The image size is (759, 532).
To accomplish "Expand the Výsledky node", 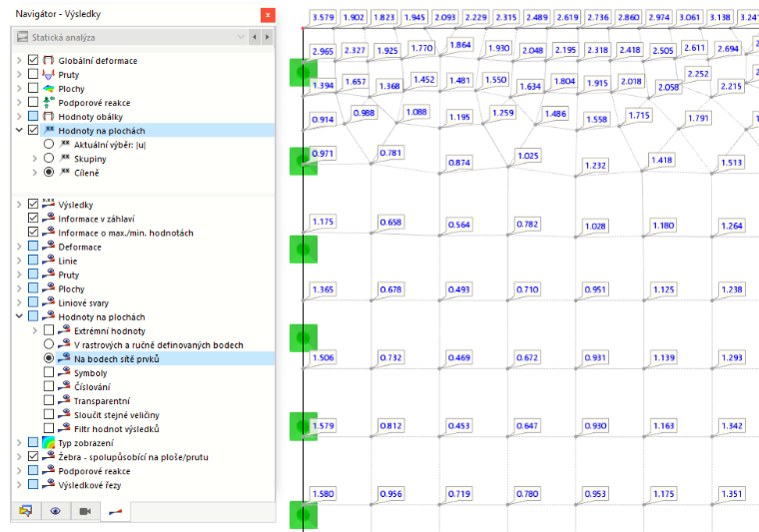I will 19,204.
